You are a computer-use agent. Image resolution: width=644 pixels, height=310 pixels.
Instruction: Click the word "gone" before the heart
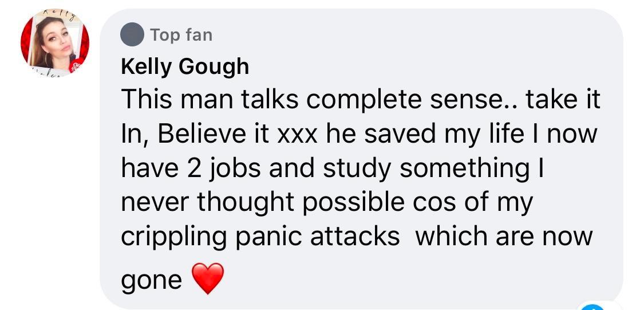(x=152, y=280)
